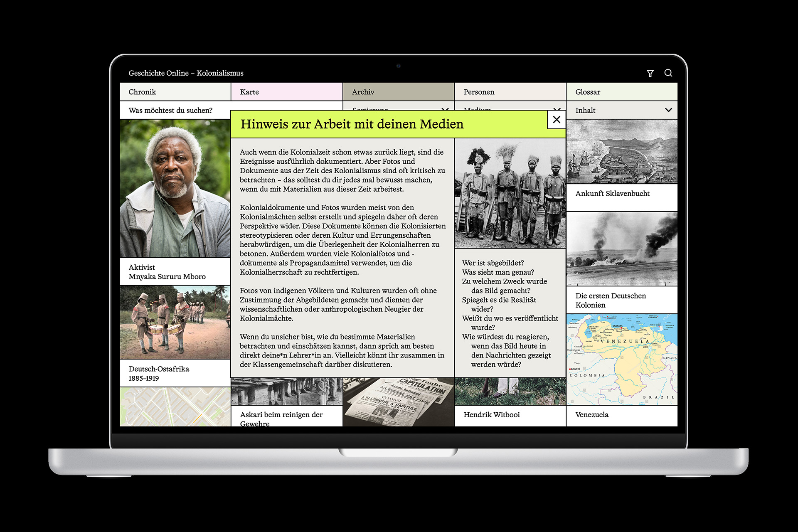Open the search magnifier icon

(668, 73)
